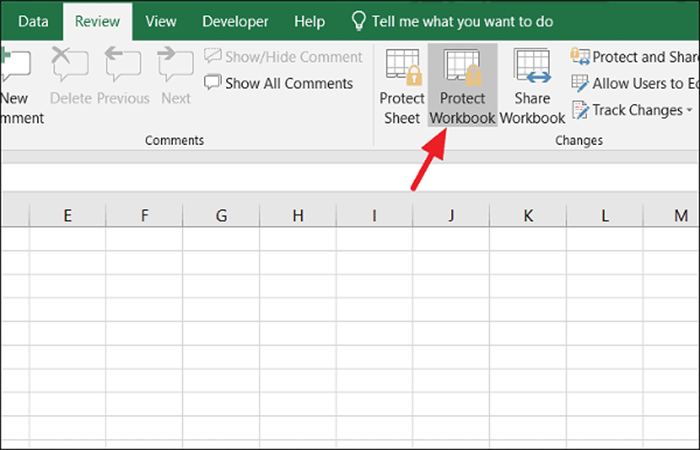Screen dimensions: 700x450
Task: Open the View tab
Action: [161, 21]
